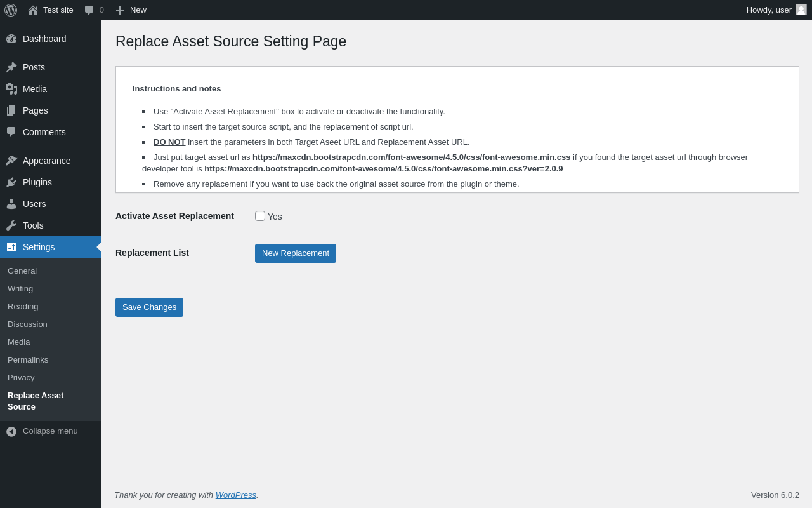Click the New Replacement button

click(x=296, y=253)
